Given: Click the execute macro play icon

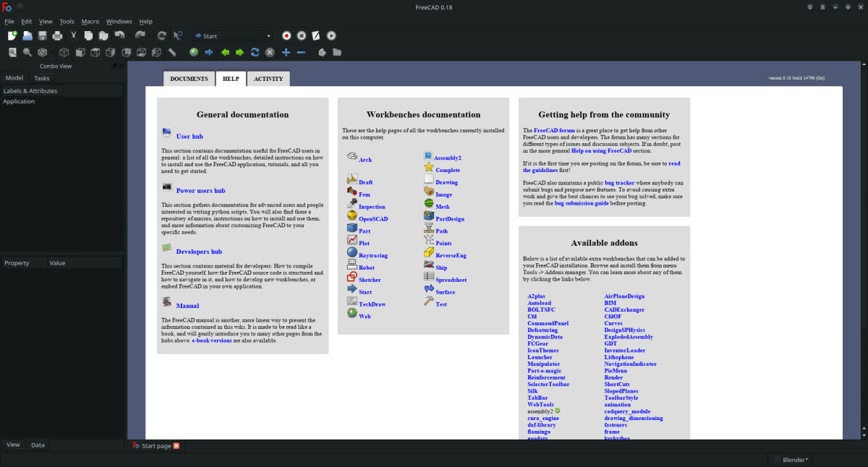Looking at the screenshot, I should click(331, 35).
